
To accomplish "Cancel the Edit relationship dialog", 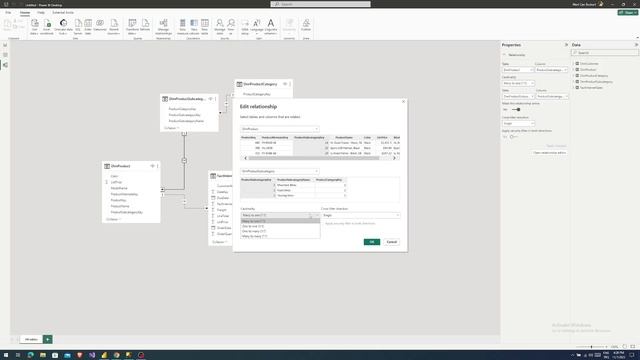I will point(391,242).
